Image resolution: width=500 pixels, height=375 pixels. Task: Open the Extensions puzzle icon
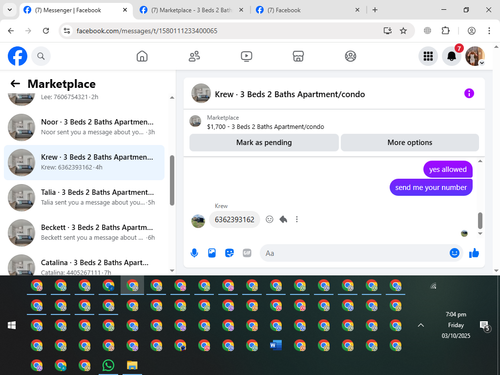[x=446, y=31]
